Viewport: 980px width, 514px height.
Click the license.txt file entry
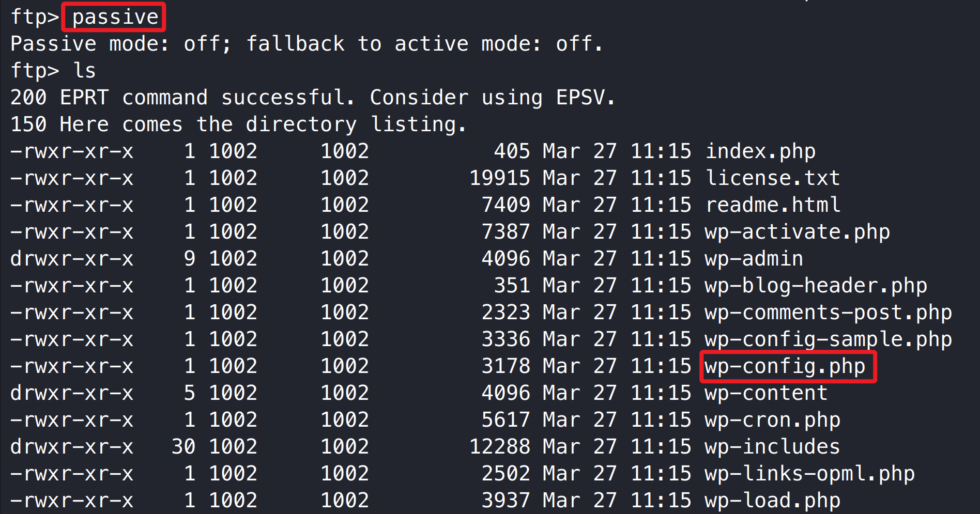tap(773, 178)
